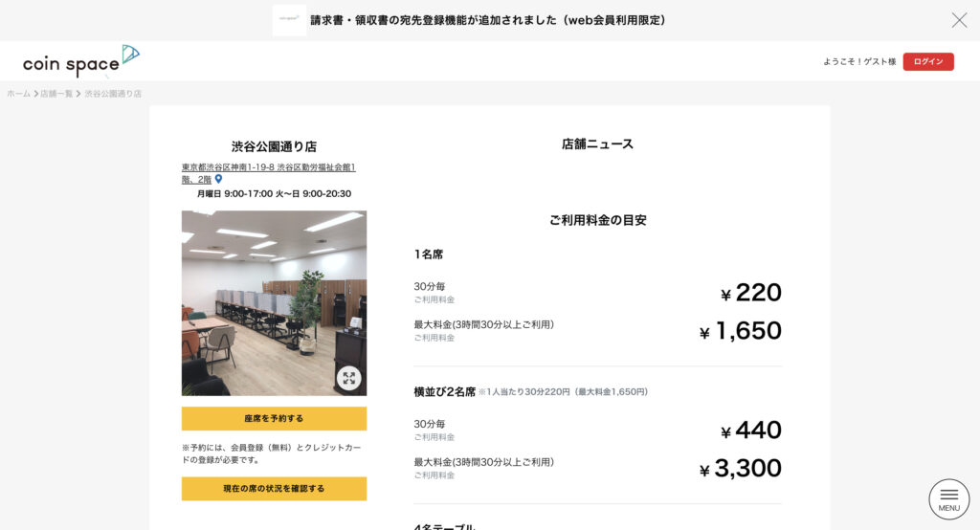
Task: Go to ホーム breadcrumb link
Action: [x=19, y=94]
